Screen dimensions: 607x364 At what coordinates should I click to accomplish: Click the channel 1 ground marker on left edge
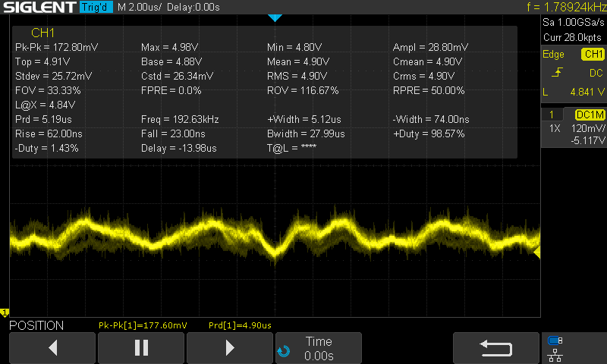point(5,312)
